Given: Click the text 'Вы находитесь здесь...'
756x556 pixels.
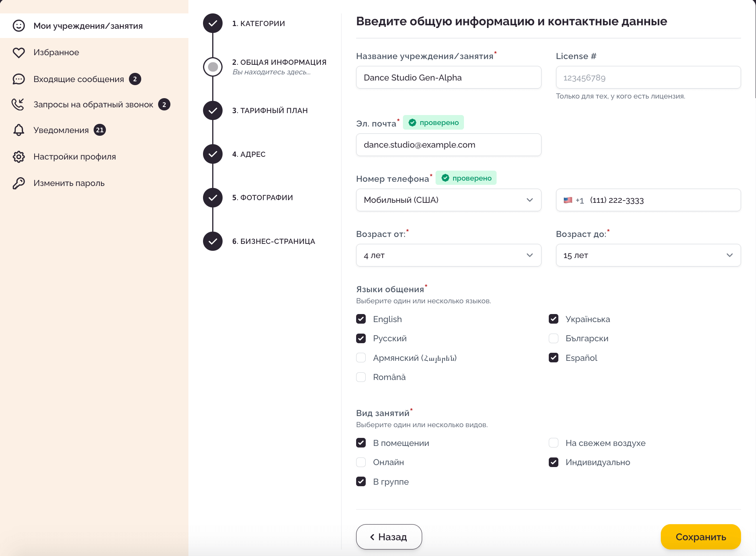Looking at the screenshot, I should (271, 72).
